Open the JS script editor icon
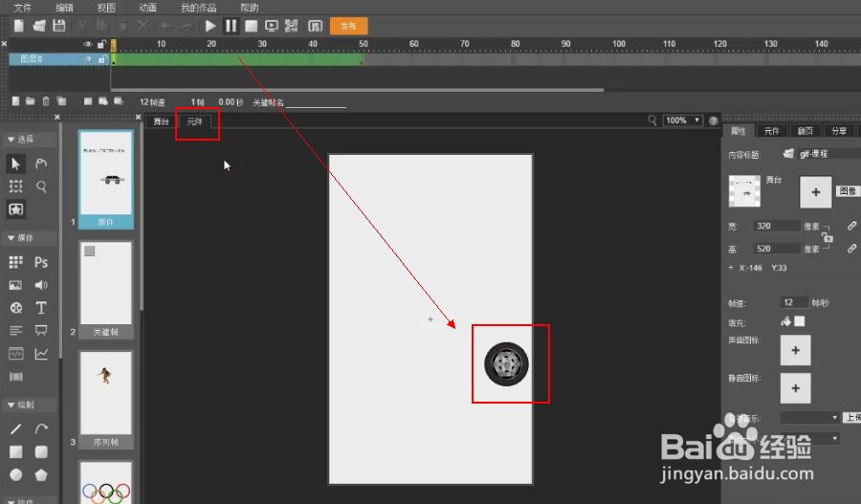The height and width of the screenshot is (504, 861). click(x=315, y=26)
